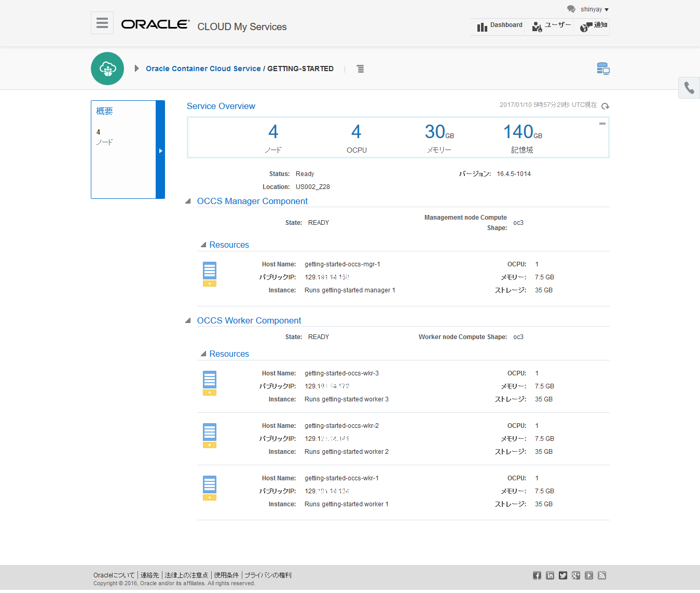Open the RSS feed icon
Image resolution: width=700 pixels, height=593 pixels.
pos(602,575)
